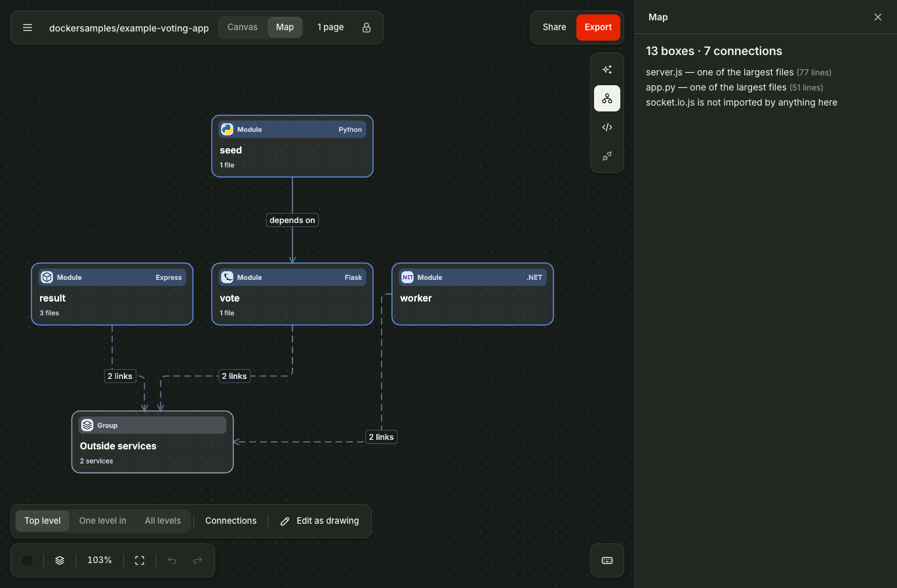Screen dimensions: 897x588
Task: Click the Flask icon on vote module
Action: 227,277
